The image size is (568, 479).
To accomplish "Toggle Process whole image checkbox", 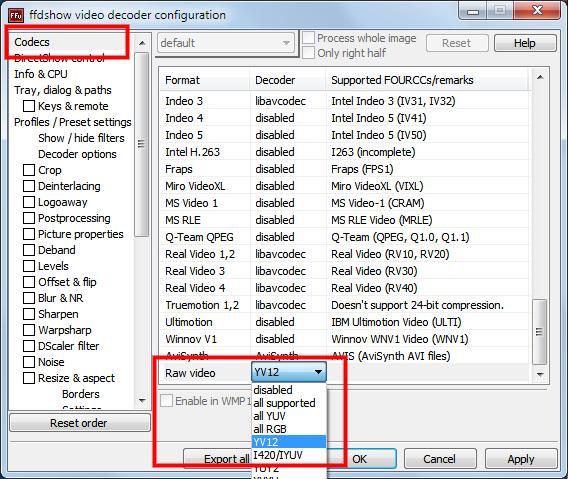I will click(308, 38).
